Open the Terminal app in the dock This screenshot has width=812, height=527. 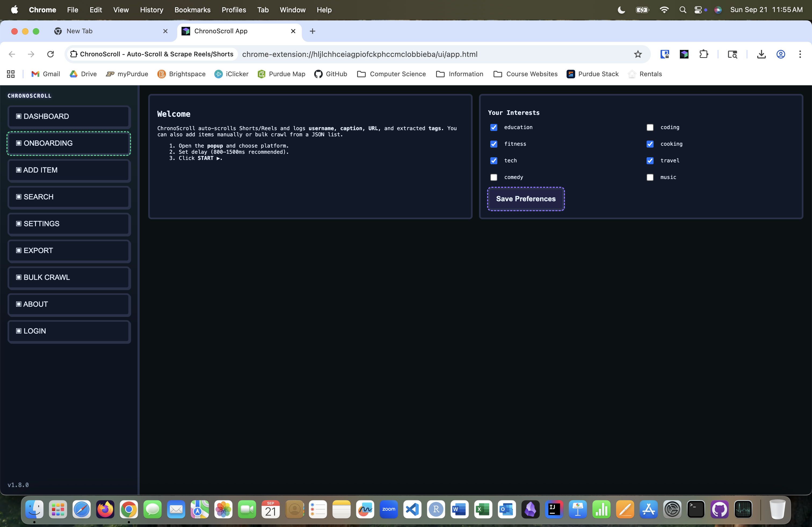pos(696,510)
